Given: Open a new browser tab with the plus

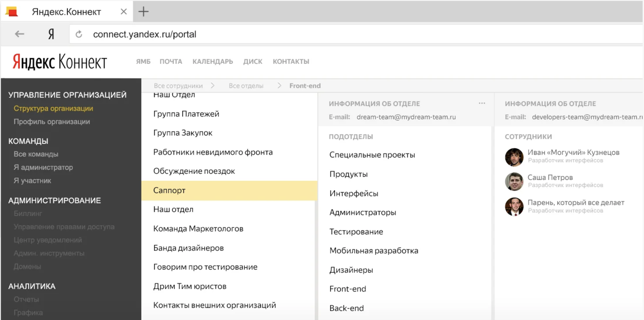Looking at the screenshot, I should pos(143,11).
